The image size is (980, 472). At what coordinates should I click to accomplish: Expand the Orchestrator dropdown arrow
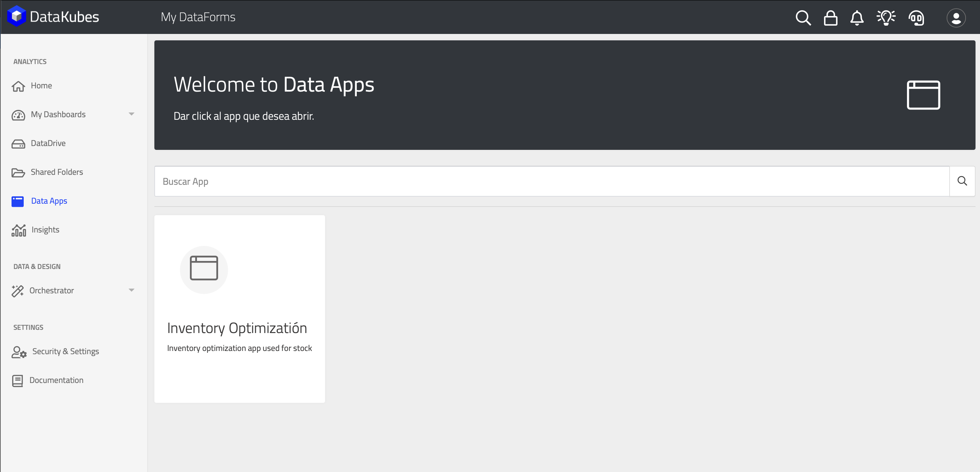131,290
